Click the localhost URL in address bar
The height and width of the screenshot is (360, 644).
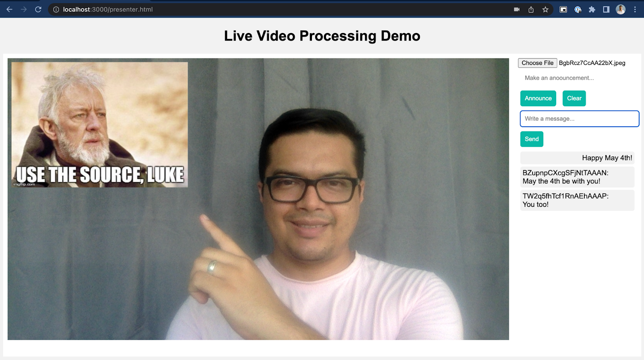pyautogui.click(x=108, y=9)
